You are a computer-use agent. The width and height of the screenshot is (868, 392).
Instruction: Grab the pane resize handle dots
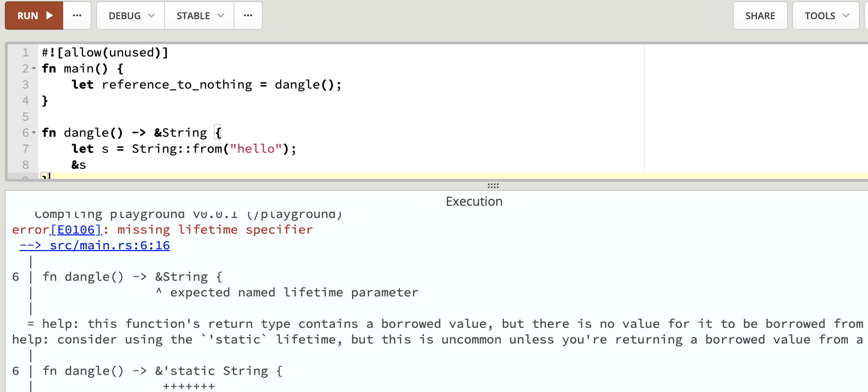493,186
